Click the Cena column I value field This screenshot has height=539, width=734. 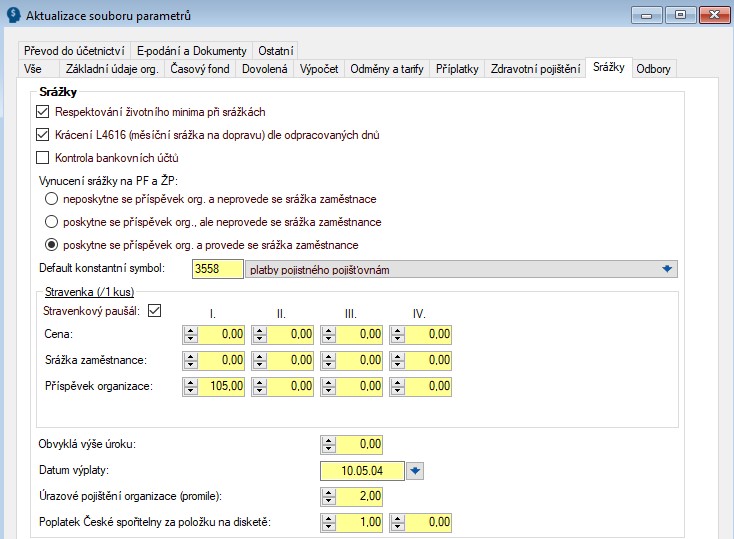[x=221, y=334]
